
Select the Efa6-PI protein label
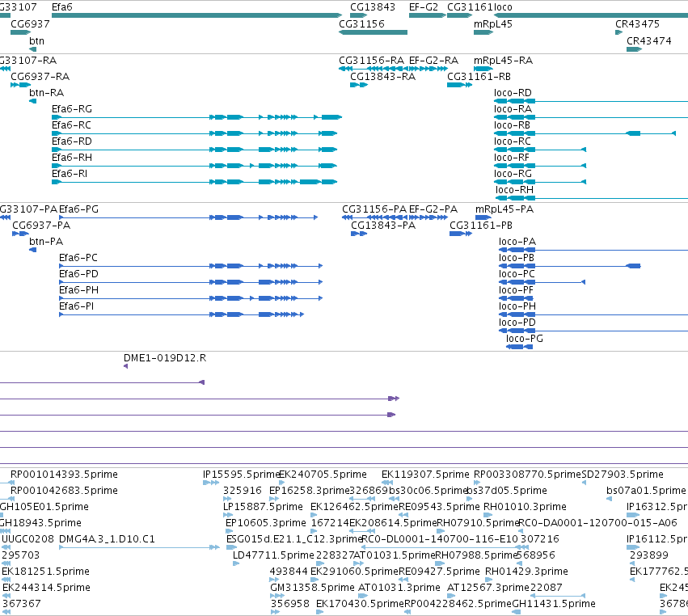[76, 306]
